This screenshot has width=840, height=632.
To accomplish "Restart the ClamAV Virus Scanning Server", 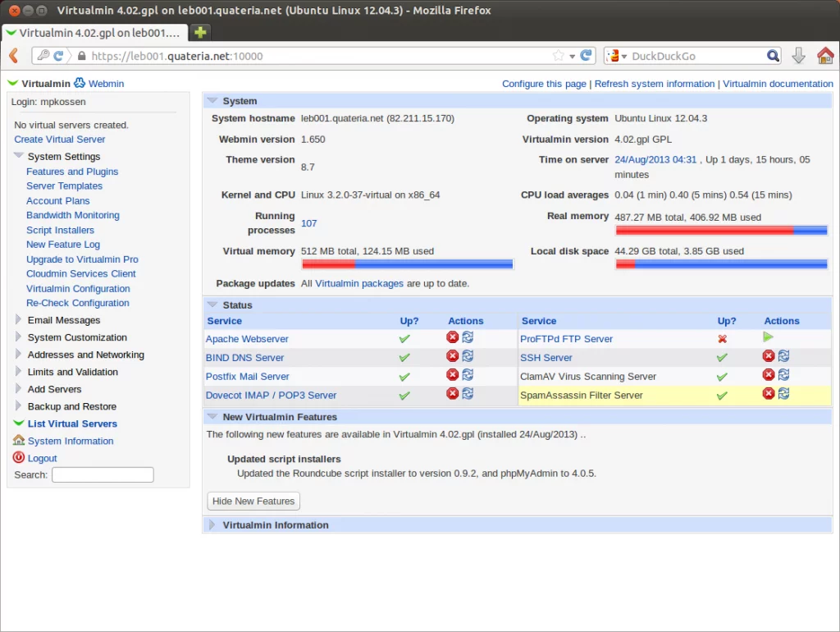I will tap(783, 375).
